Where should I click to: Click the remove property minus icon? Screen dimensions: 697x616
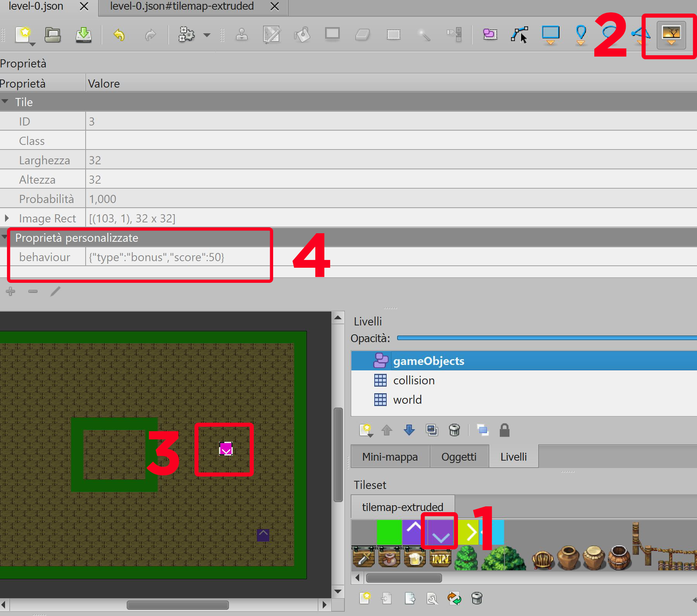[33, 291]
